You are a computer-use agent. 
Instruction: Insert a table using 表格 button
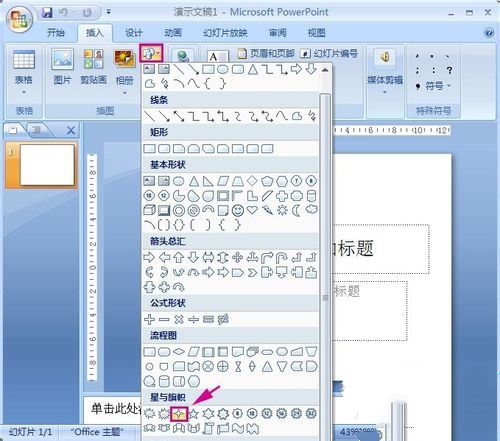[x=24, y=72]
